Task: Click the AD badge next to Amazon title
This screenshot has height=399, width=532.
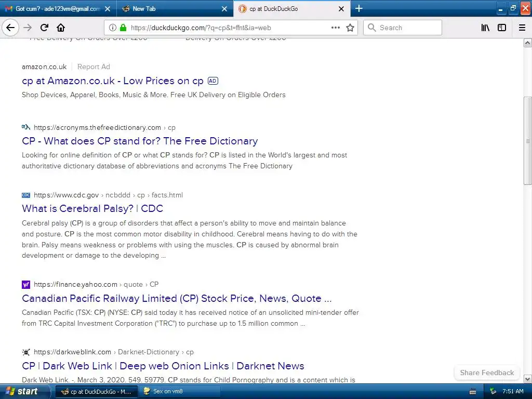Action: pyautogui.click(x=212, y=81)
